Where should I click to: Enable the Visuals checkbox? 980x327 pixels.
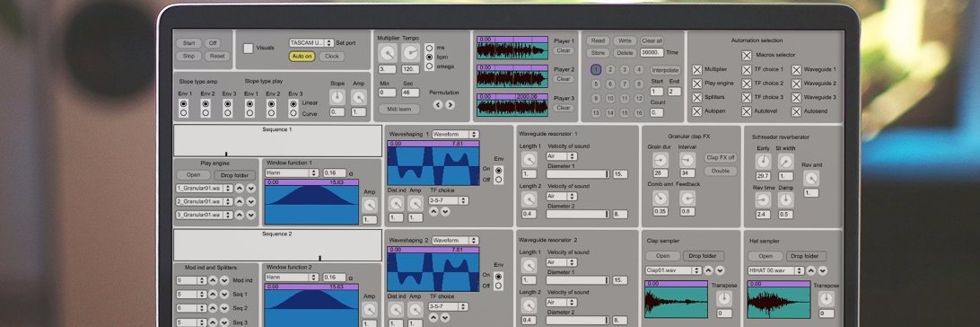pyautogui.click(x=248, y=49)
